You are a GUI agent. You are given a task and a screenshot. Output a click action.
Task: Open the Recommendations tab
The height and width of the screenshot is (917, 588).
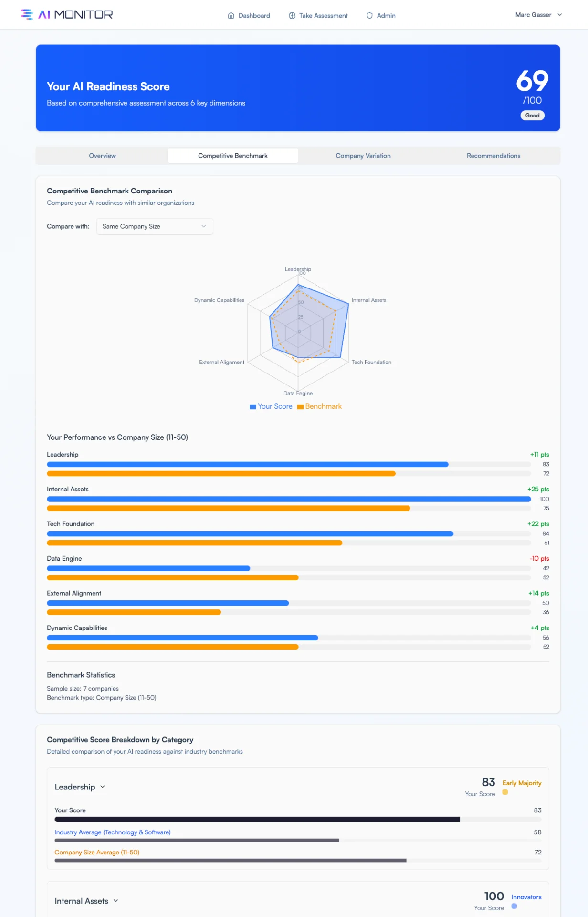(x=493, y=156)
